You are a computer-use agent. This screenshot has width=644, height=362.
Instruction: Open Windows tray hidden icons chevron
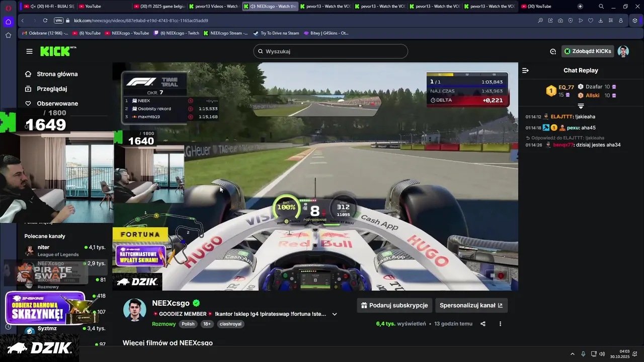pyautogui.click(x=573, y=354)
